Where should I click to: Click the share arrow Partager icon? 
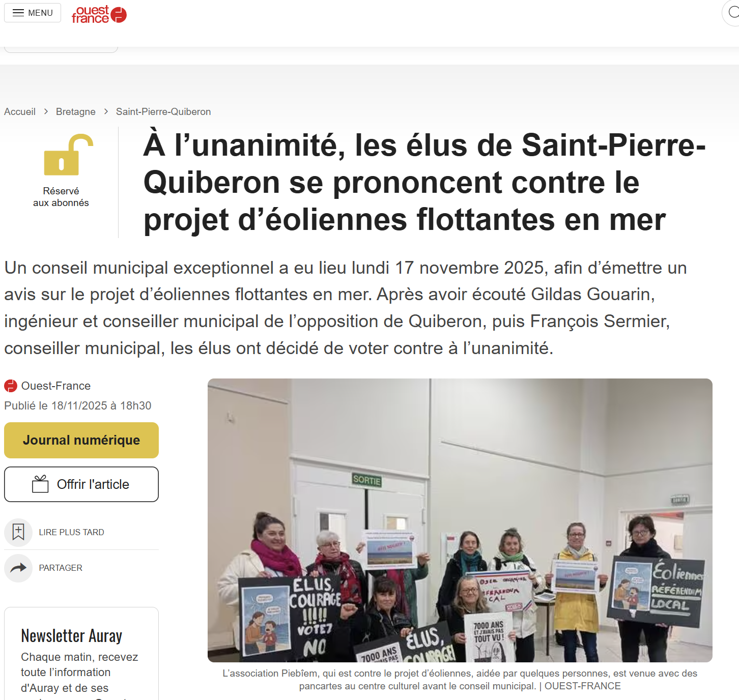pyautogui.click(x=18, y=568)
